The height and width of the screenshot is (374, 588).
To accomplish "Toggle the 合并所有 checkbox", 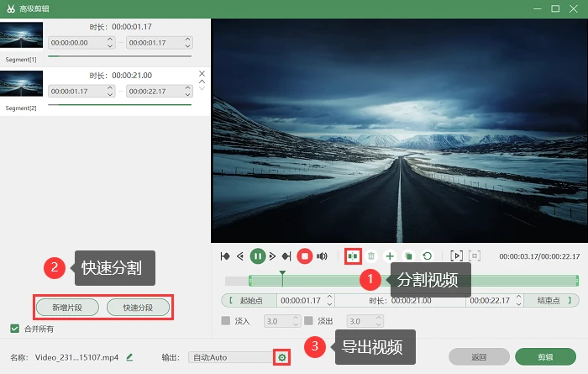I will (x=14, y=329).
